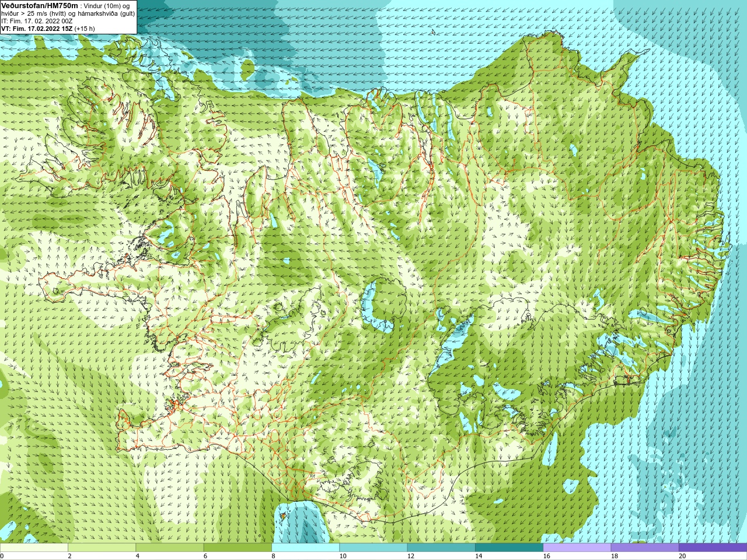
Task: Click the light green 2–4 legend swatch
Action: [x=102, y=548]
